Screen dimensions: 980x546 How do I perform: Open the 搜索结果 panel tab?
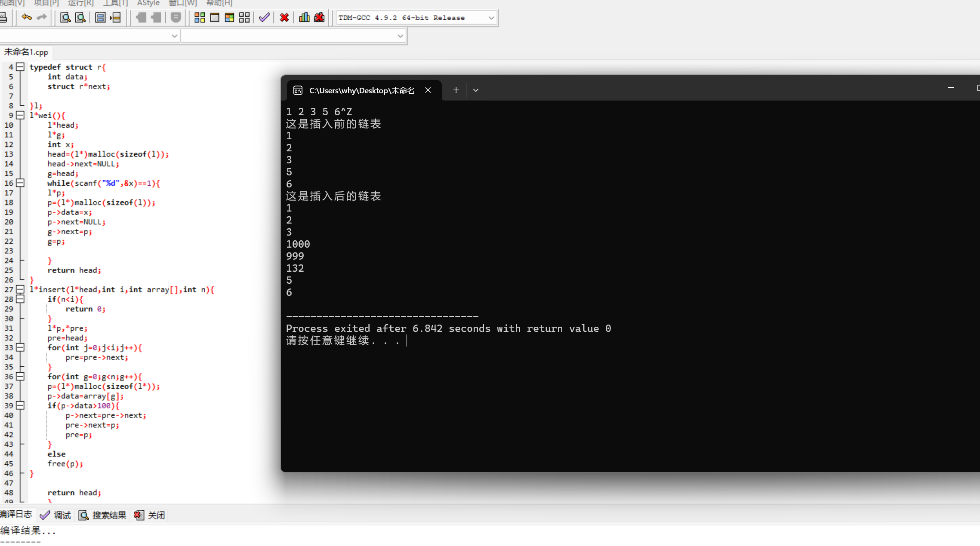(x=103, y=515)
